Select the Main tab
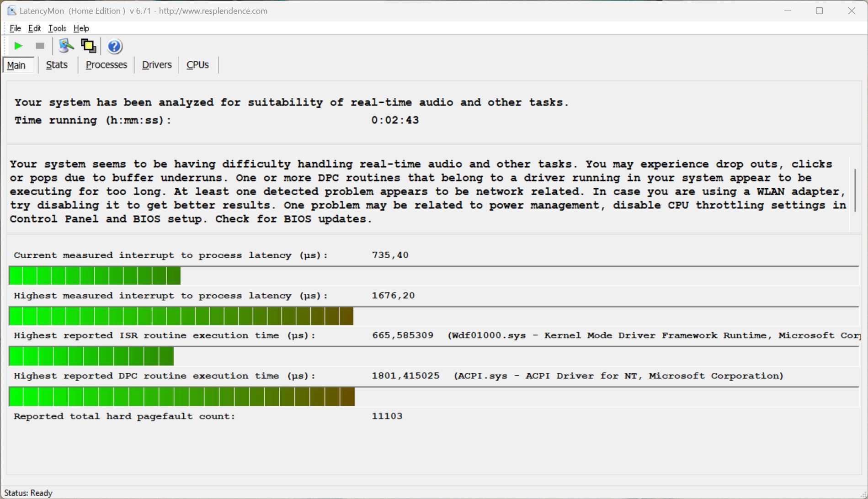 [x=17, y=65]
